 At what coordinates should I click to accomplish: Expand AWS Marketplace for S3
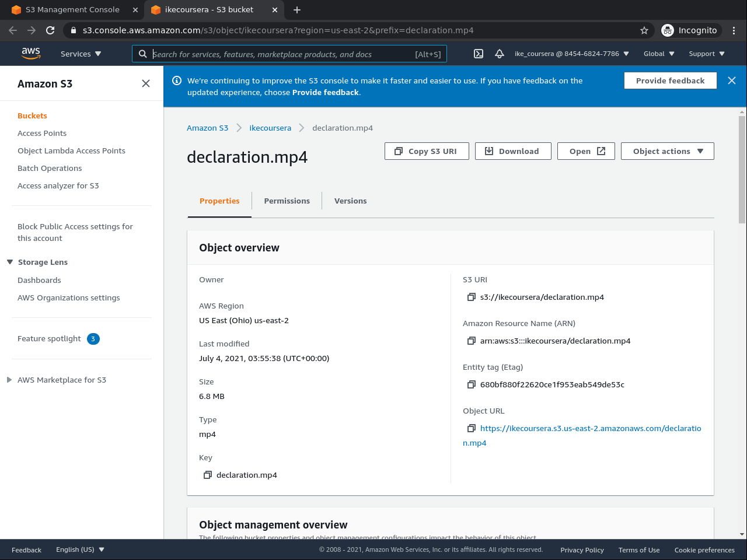(9, 380)
